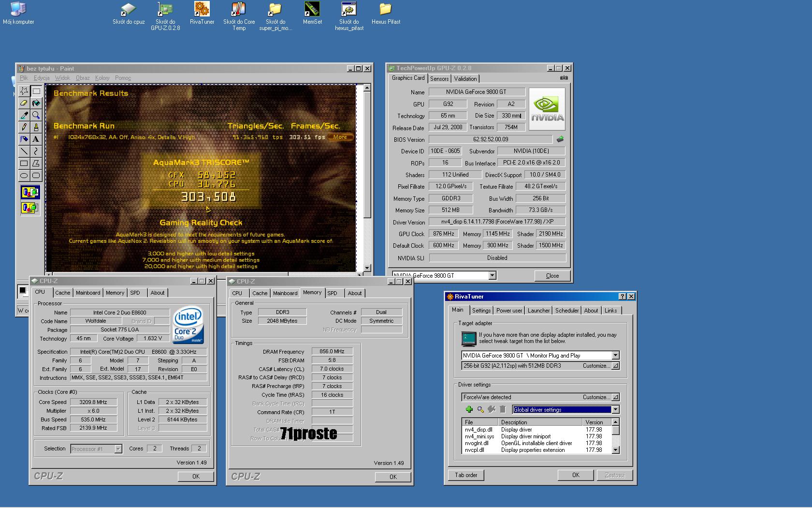Open the Kolory menu in Paint
The width and height of the screenshot is (812, 508).
[102, 78]
